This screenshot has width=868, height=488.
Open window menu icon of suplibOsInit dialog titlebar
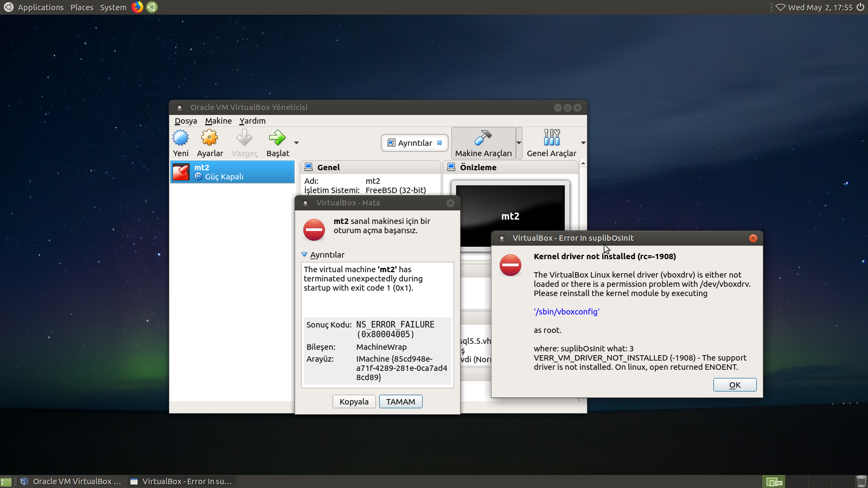pyautogui.click(x=502, y=238)
